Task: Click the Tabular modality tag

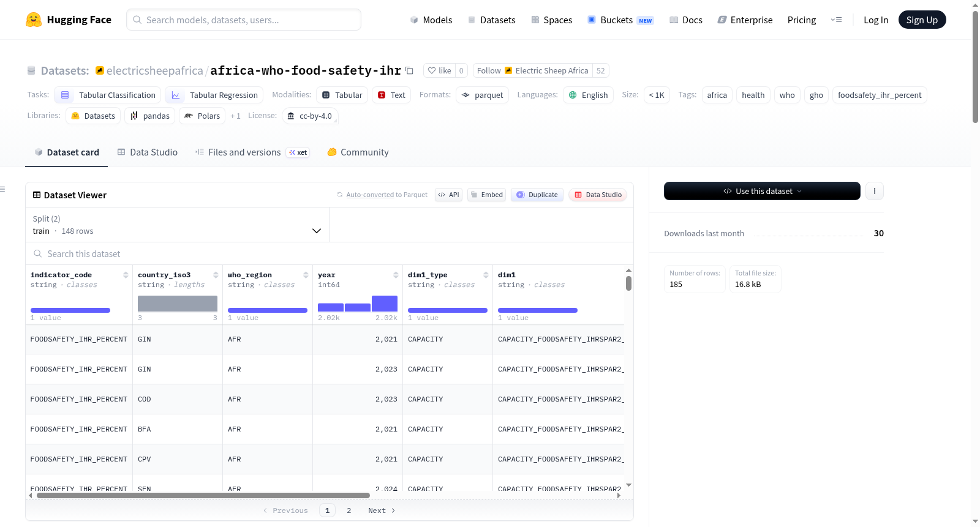Action: point(342,95)
